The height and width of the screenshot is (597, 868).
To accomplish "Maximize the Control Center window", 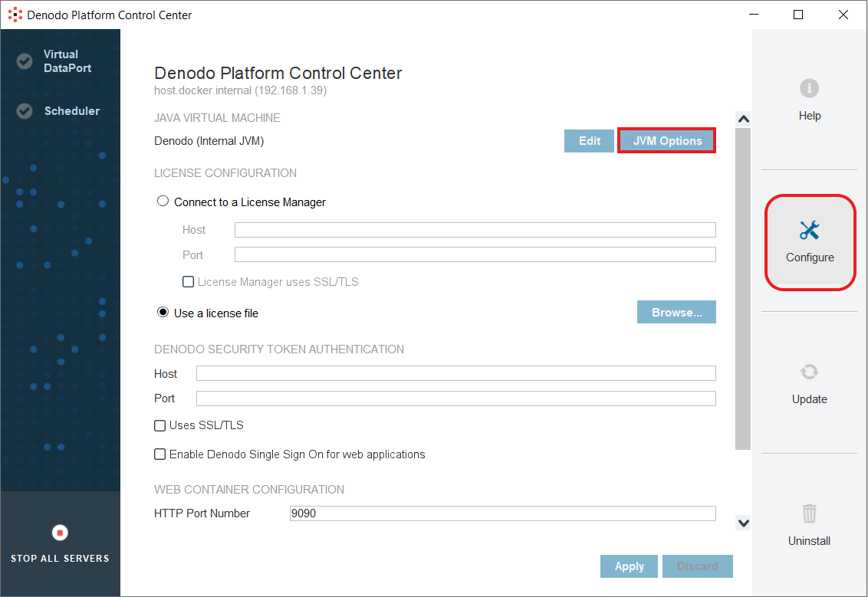I will (x=797, y=15).
